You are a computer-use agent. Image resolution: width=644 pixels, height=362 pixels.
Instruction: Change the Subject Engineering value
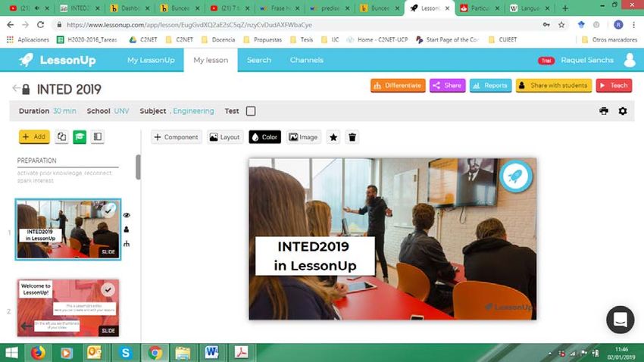193,111
